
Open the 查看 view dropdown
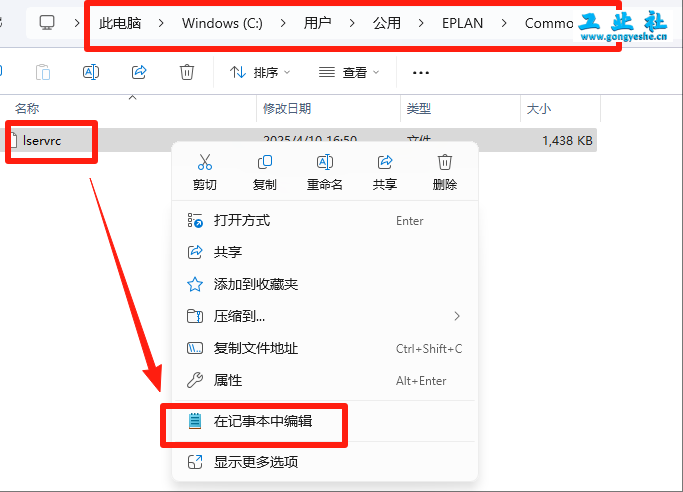tap(349, 72)
